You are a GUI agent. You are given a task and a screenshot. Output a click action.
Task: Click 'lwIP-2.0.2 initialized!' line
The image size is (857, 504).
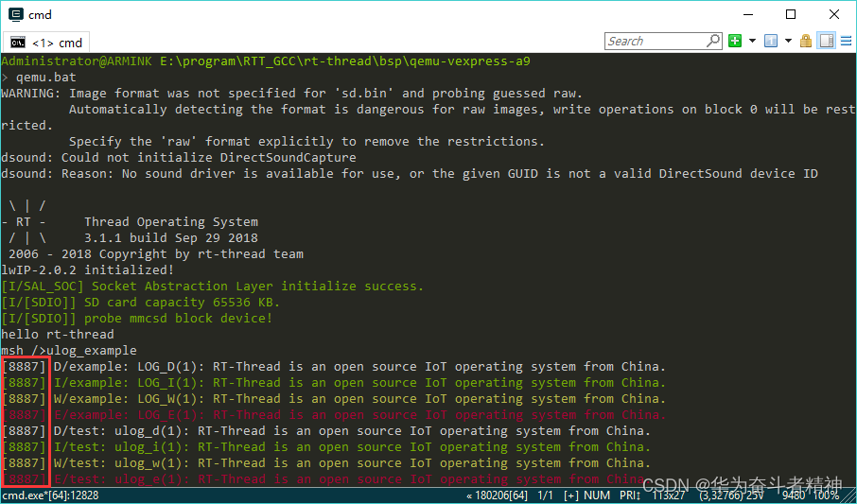(x=87, y=270)
